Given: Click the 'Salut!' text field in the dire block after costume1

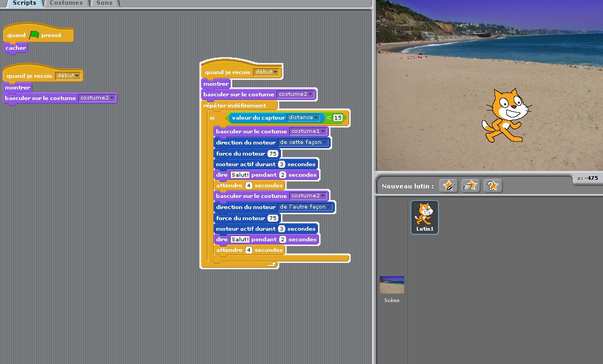Looking at the screenshot, I should 240,175.
